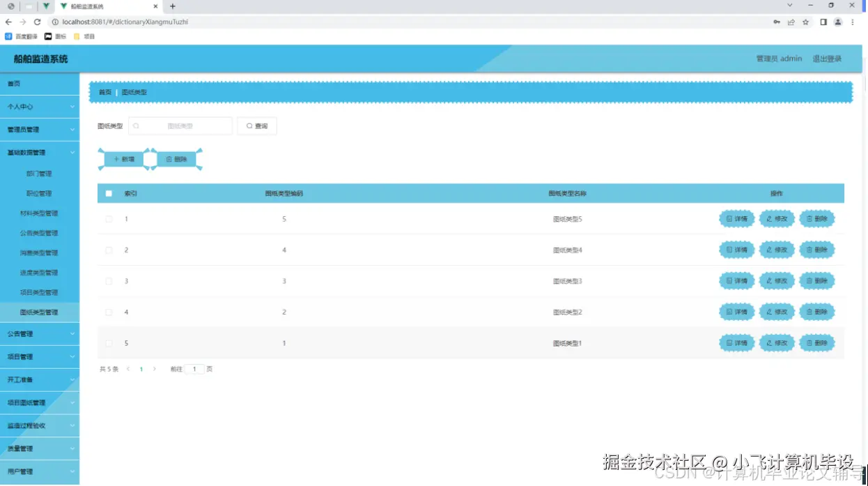Open 职位管理 in the sidebar
This screenshot has height=486, width=868.
point(40,194)
